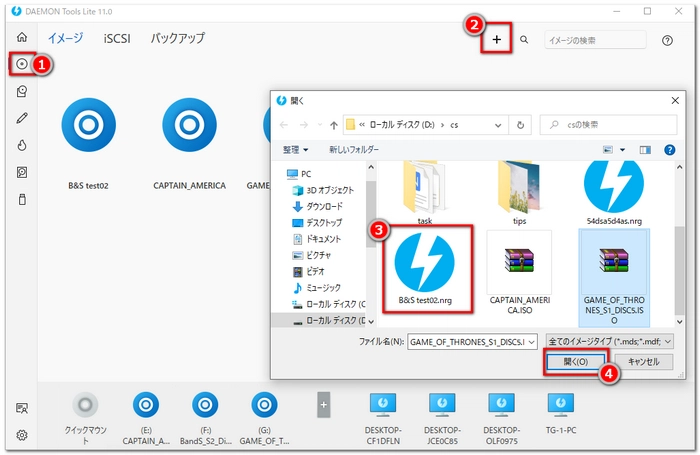Image resolution: width=700 pixels, height=455 pixels.
Task: Select DESKTOP-CF1DFLN network device icon
Action: 384,405
